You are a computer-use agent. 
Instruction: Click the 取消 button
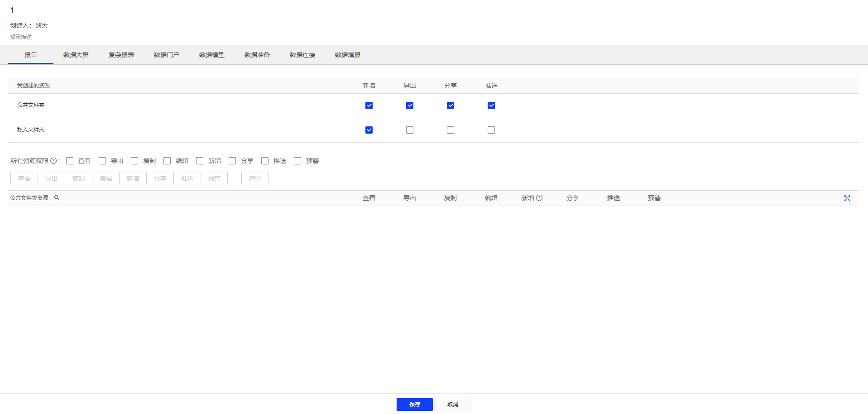453,404
